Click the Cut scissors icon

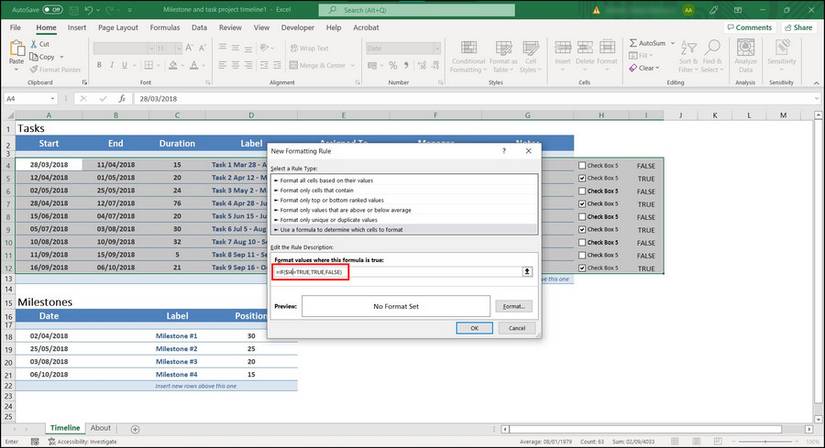point(34,45)
